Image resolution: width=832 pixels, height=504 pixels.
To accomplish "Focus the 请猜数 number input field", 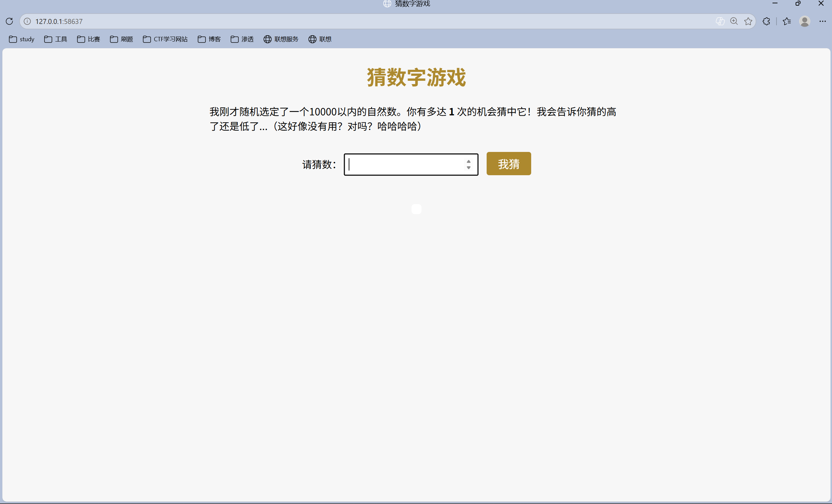I will click(x=411, y=165).
